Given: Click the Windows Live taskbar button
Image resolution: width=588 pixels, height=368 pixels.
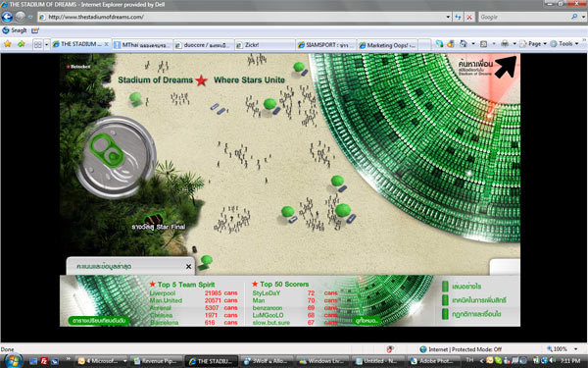Looking at the screenshot, I should click(323, 361).
